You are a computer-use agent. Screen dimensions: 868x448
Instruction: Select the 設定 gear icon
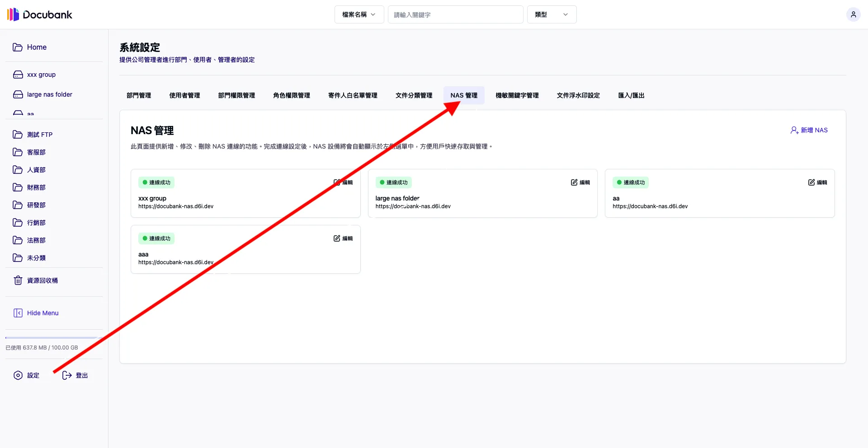(18, 375)
